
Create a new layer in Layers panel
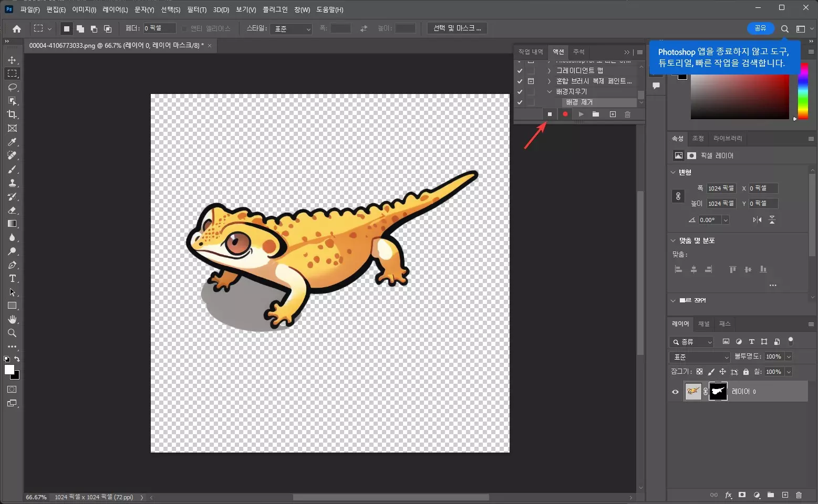785,495
